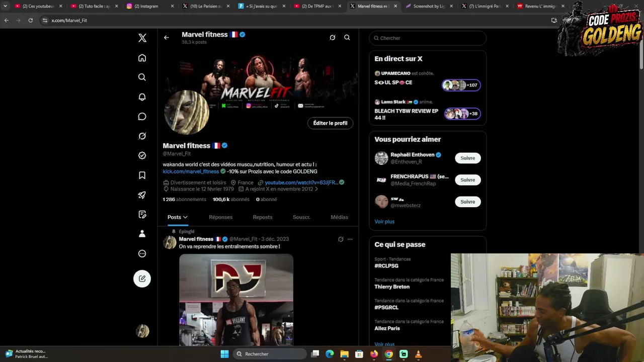
Task: Click the Chercher search field
Action: (428, 38)
